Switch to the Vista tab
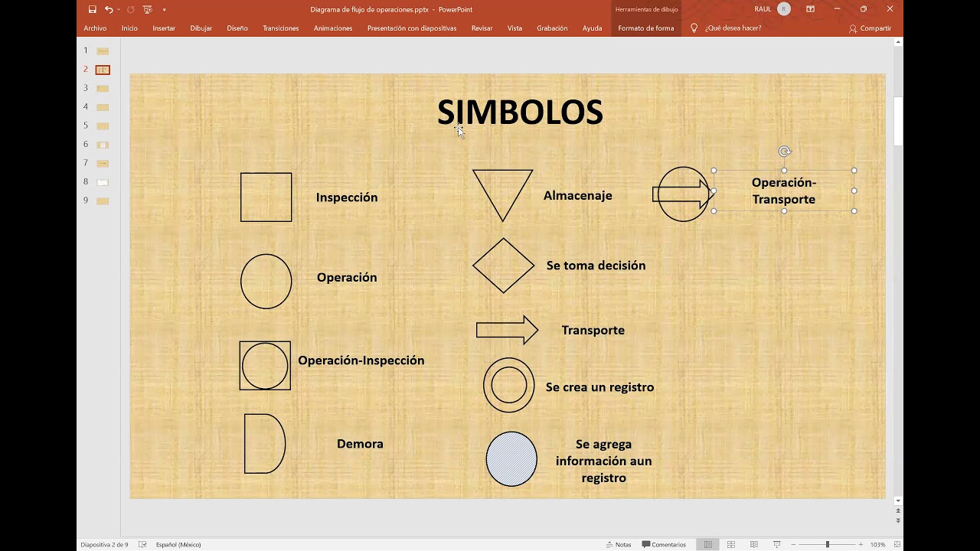980x551 pixels. [x=514, y=28]
